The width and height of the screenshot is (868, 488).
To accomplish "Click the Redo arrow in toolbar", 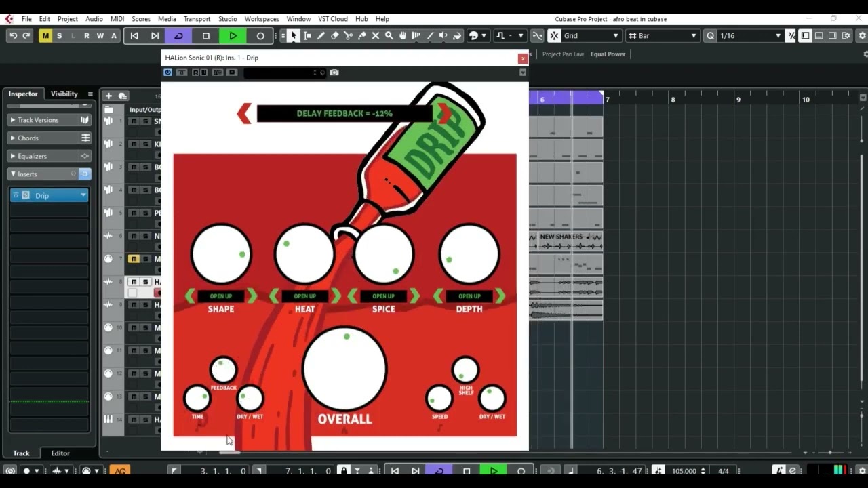I will [26, 35].
